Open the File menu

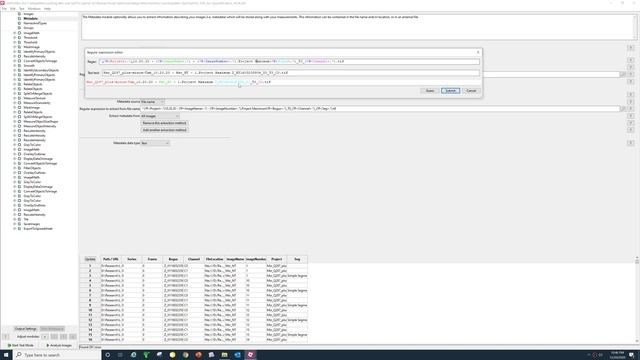pos(4,9)
